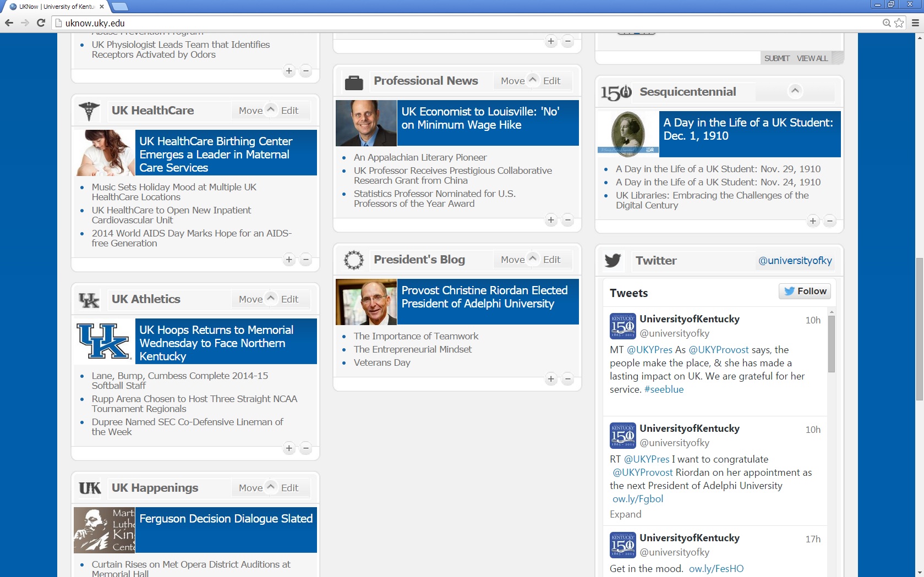
Task: Open the @universityofky Twitter link
Action: point(795,261)
